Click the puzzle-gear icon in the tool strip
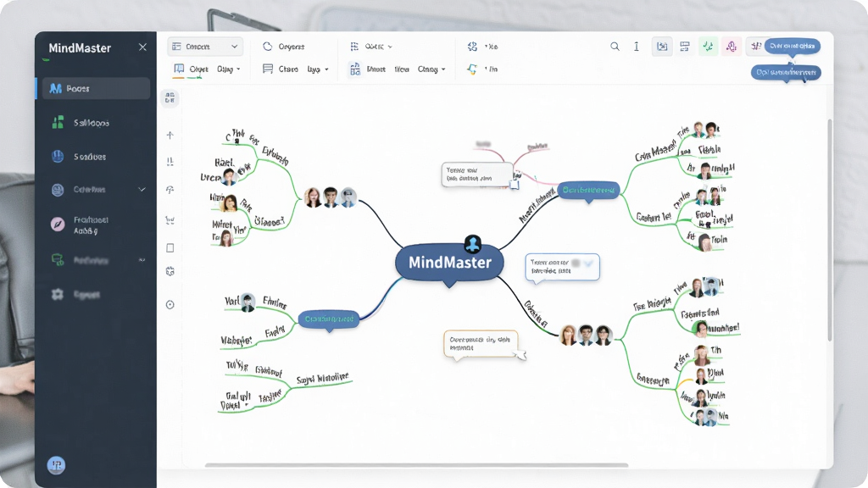 [170, 271]
